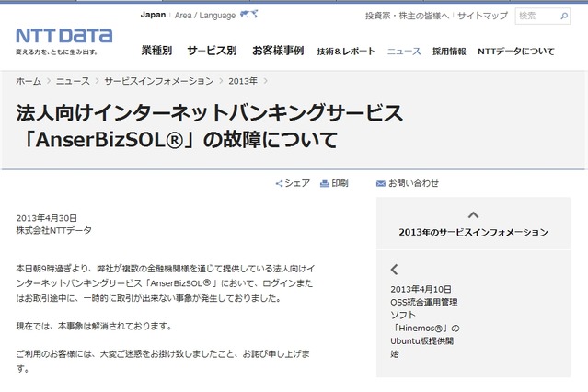Click the 株式会社NTTデータ text
Screen dimensions: 588x392
click(x=53, y=230)
